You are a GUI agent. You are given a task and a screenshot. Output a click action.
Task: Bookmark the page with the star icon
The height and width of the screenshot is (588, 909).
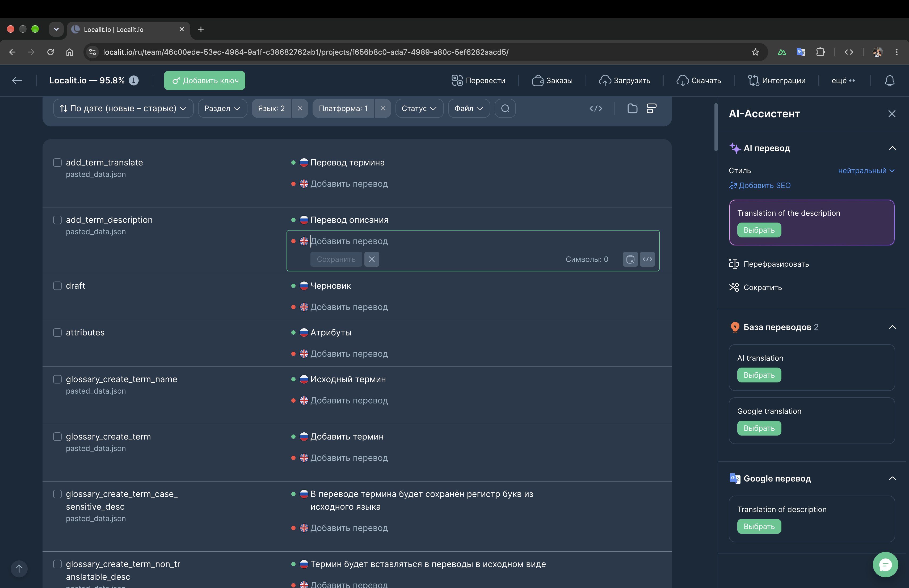coord(755,52)
